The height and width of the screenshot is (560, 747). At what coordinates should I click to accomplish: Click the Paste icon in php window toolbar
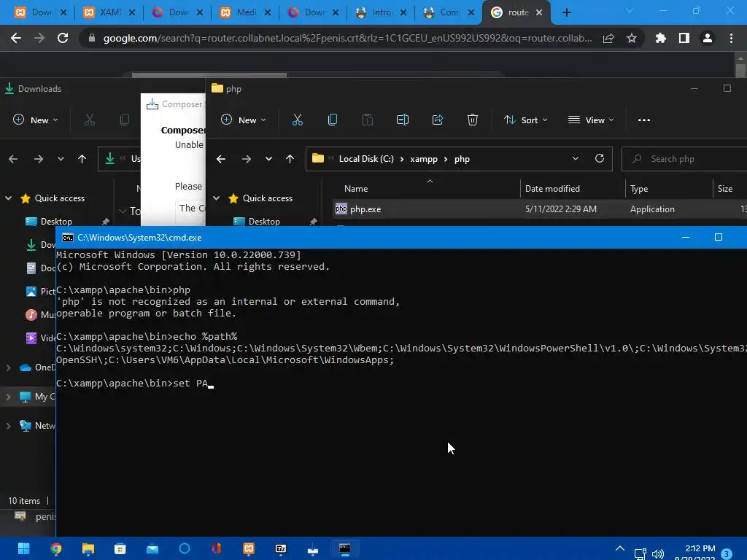click(x=368, y=120)
